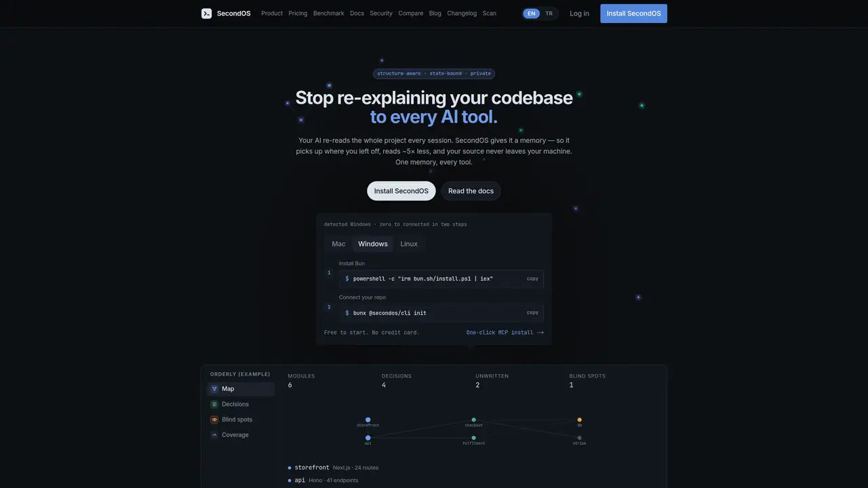Select the api module list entry
This screenshot has height=488, width=868.
click(x=323, y=481)
